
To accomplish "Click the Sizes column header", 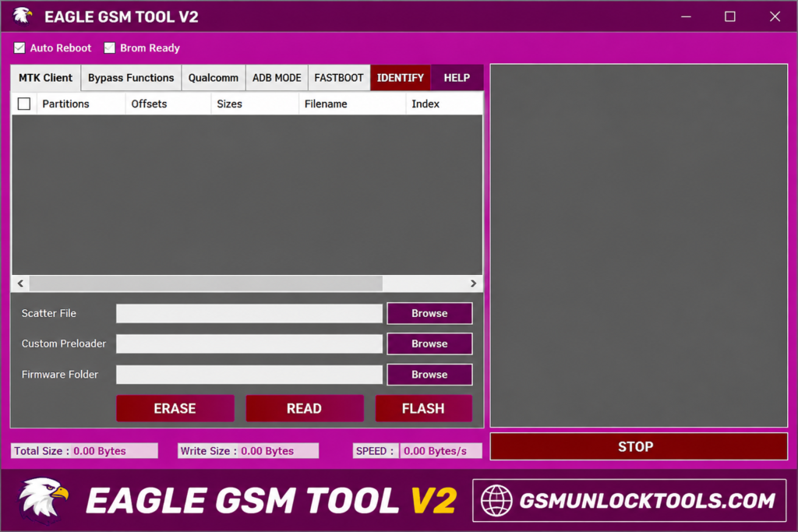I will click(255, 104).
